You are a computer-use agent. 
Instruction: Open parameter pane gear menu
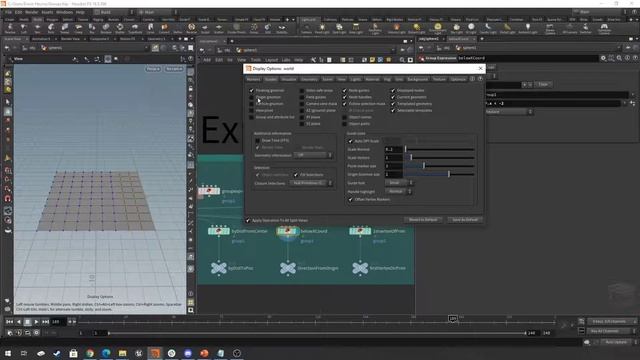point(603,58)
